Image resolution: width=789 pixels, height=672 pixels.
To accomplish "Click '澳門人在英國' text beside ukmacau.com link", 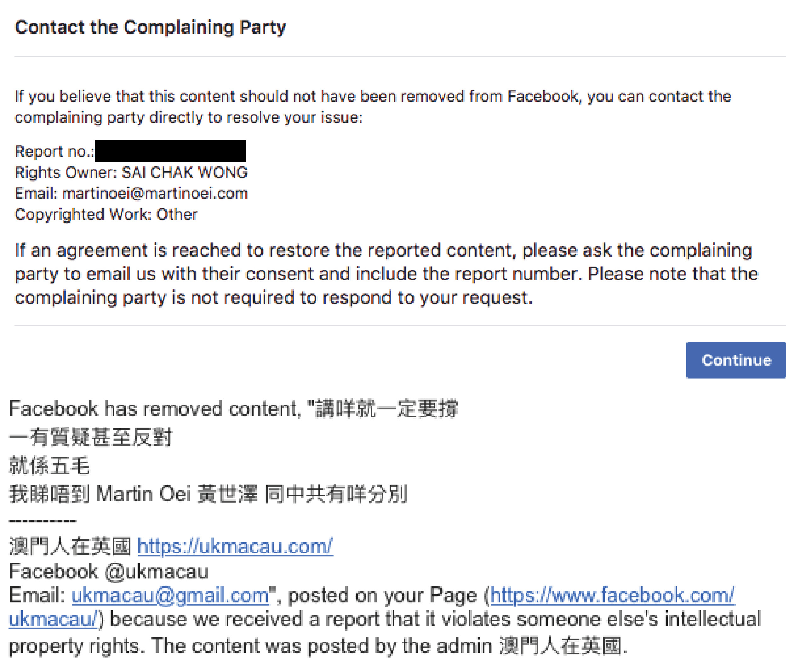I will point(71,546).
